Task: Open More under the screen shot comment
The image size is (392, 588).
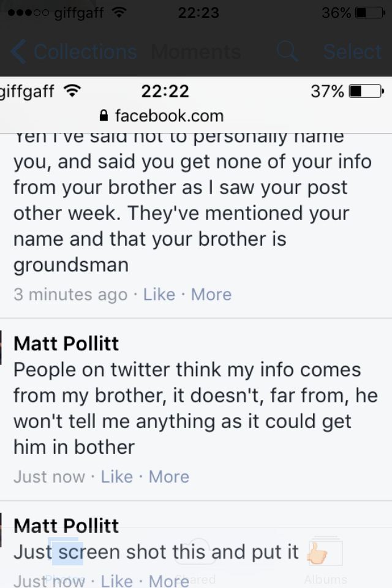Action: click(x=169, y=581)
